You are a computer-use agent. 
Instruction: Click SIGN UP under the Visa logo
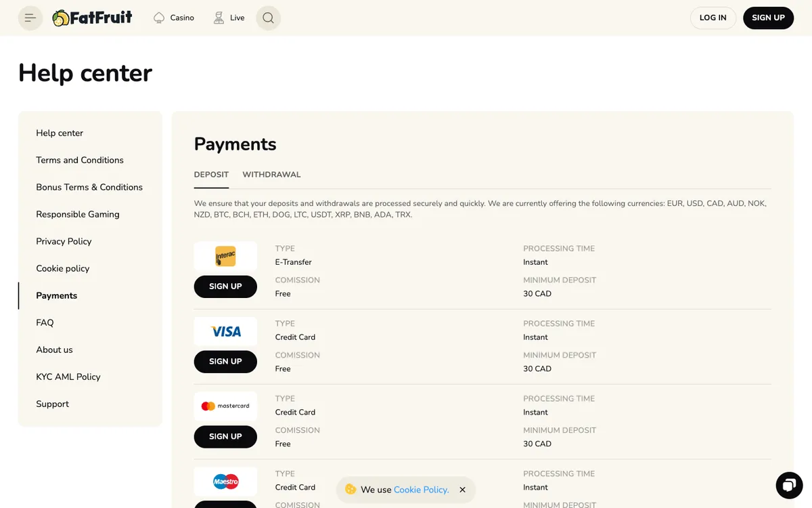(x=225, y=362)
